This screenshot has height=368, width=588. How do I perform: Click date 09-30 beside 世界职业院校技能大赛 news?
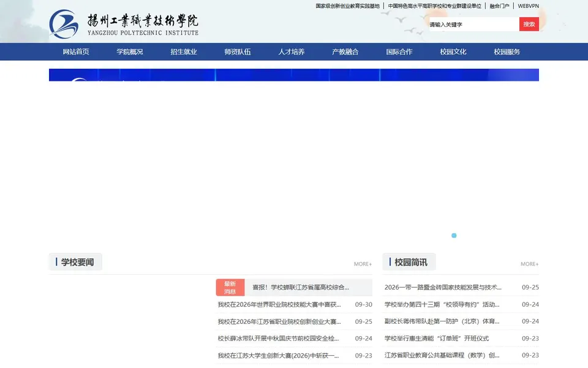pos(363,305)
